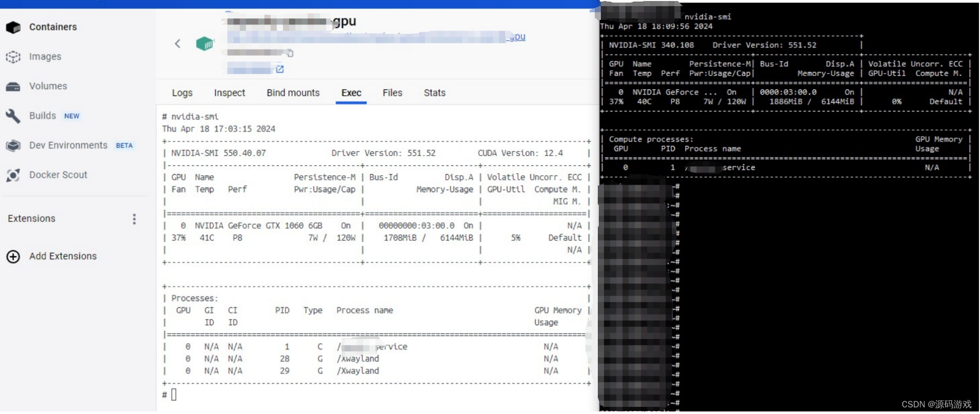Image resolution: width=980 pixels, height=414 pixels.
Task: Click the 'Processes:' heading in Exec output
Action: [x=195, y=299]
